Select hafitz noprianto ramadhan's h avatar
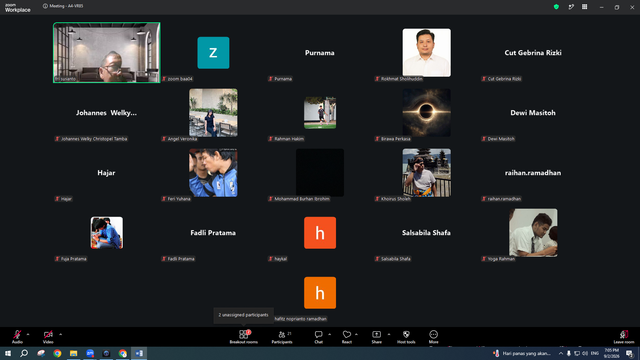Viewport: 640px width, 360px height. pyautogui.click(x=320, y=293)
